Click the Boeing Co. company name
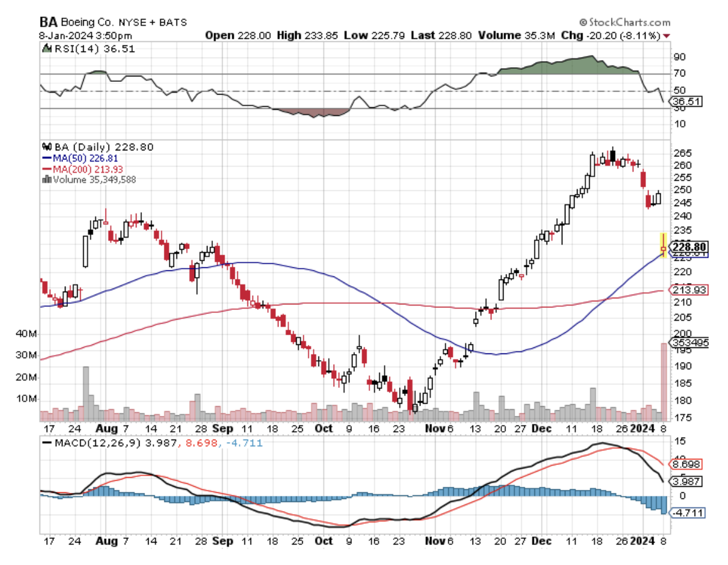Viewport: 728px width, 565px height. (86, 22)
